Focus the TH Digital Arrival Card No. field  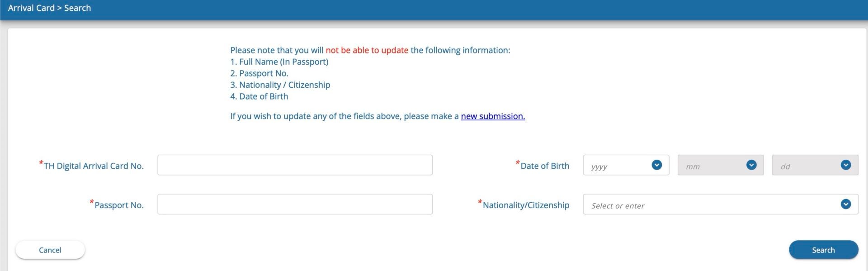[x=295, y=165]
